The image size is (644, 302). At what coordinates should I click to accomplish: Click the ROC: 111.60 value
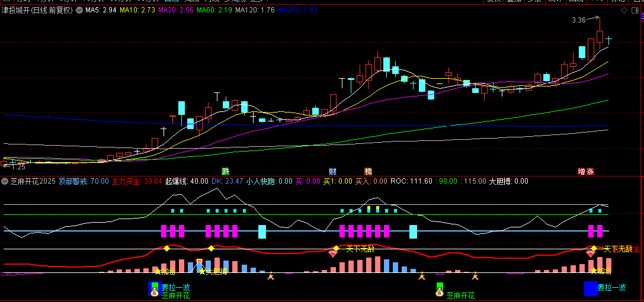pyautogui.click(x=411, y=181)
